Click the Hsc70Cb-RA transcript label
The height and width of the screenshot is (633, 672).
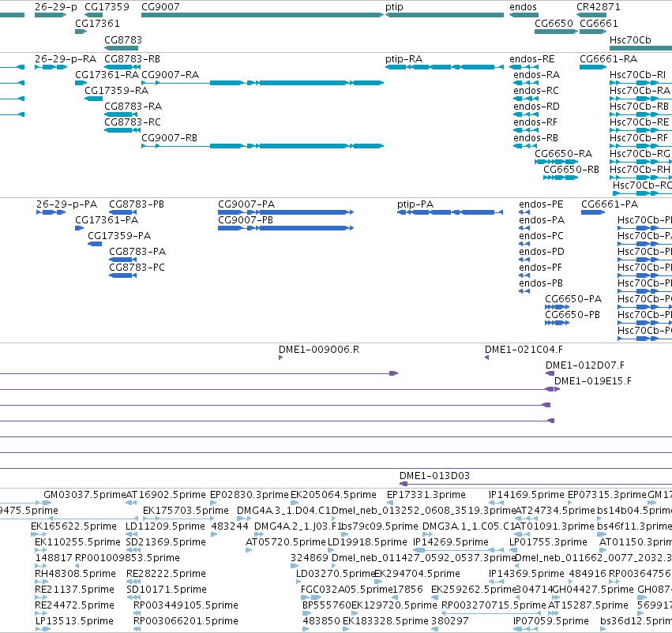[x=640, y=91]
